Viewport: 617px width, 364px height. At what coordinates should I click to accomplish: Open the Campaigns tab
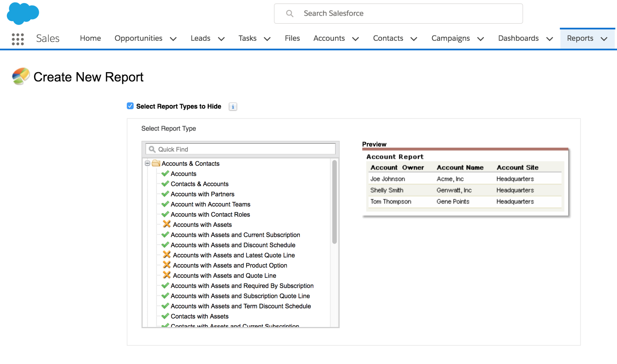pyautogui.click(x=451, y=38)
